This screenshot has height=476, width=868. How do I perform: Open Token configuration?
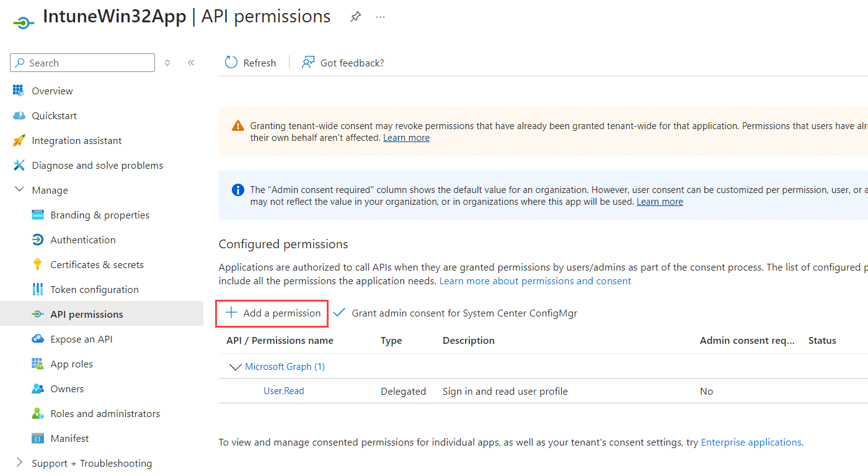95,289
